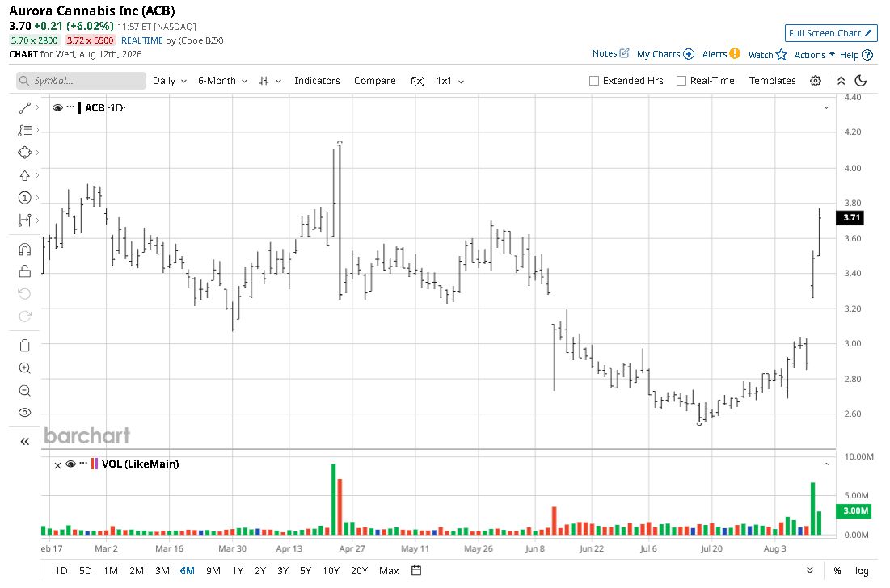The height and width of the screenshot is (588, 890).
Task: Hide the ACB price series eye
Action: (57, 107)
